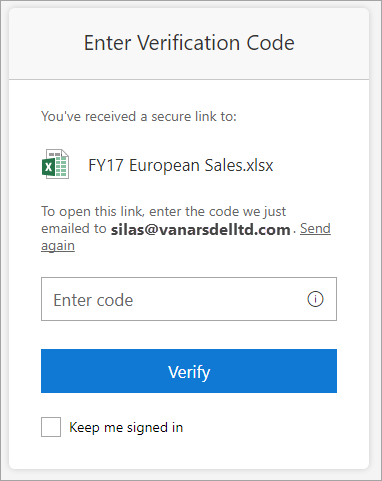Click 'You've received a secure link to:' text

click(139, 116)
